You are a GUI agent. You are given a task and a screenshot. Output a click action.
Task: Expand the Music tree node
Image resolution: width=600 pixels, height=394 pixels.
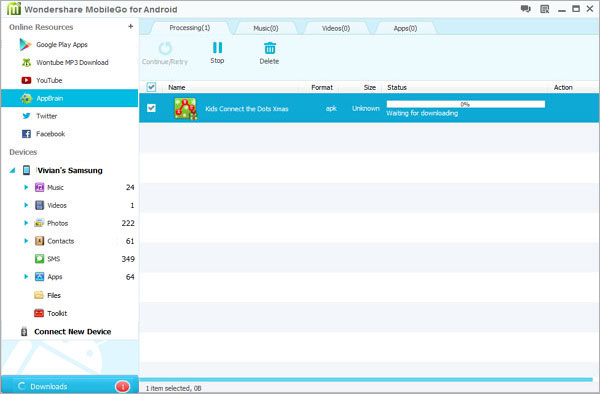(26, 187)
